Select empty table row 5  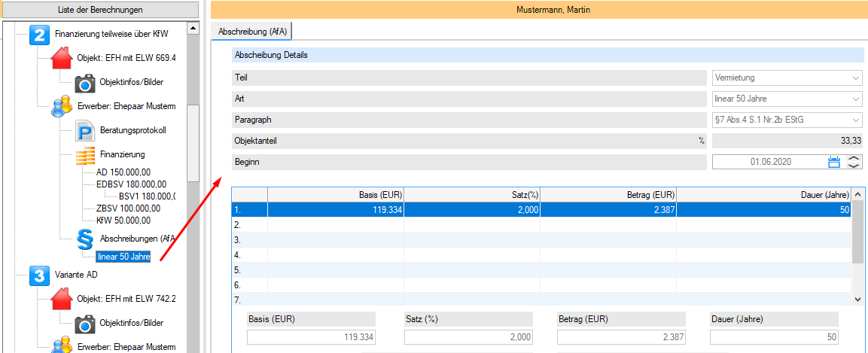point(541,270)
